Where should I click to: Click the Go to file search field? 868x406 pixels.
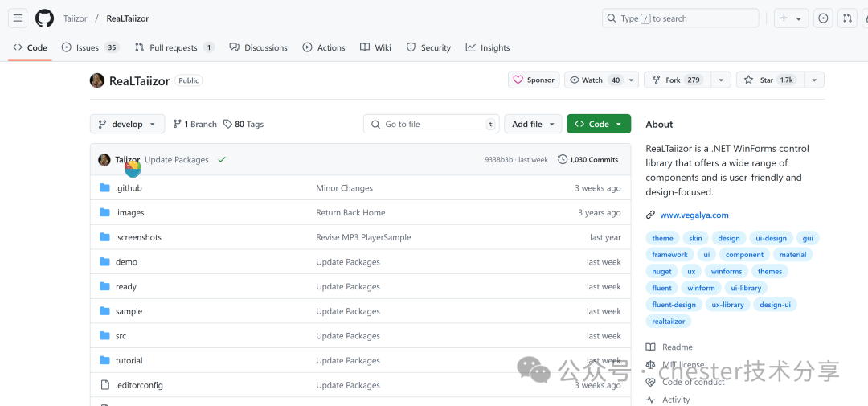(x=432, y=124)
